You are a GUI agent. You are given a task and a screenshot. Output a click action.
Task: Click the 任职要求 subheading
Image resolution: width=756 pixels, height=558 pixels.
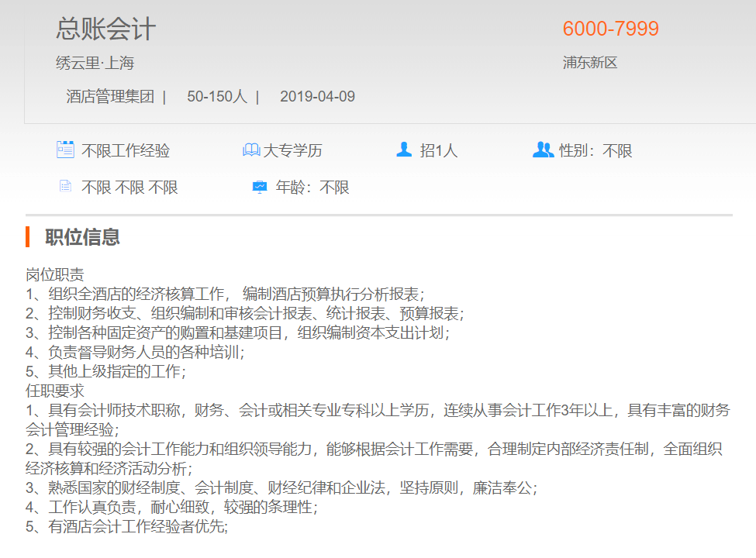click(x=55, y=391)
